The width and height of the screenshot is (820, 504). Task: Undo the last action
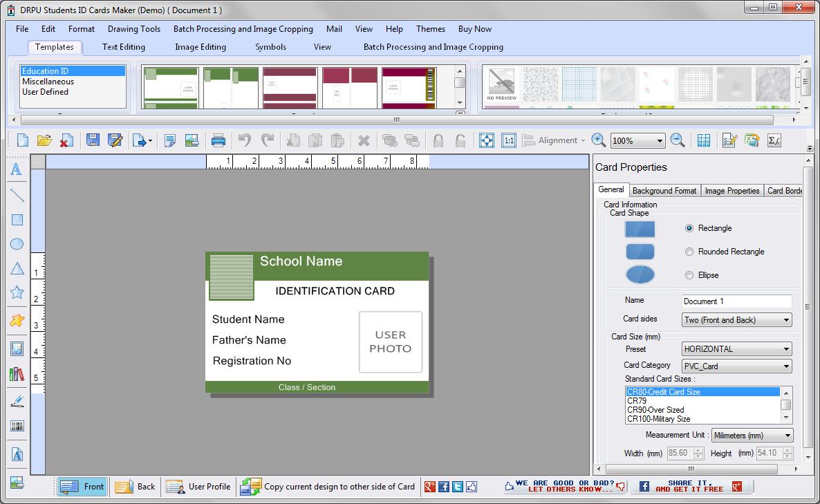[x=244, y=140]
